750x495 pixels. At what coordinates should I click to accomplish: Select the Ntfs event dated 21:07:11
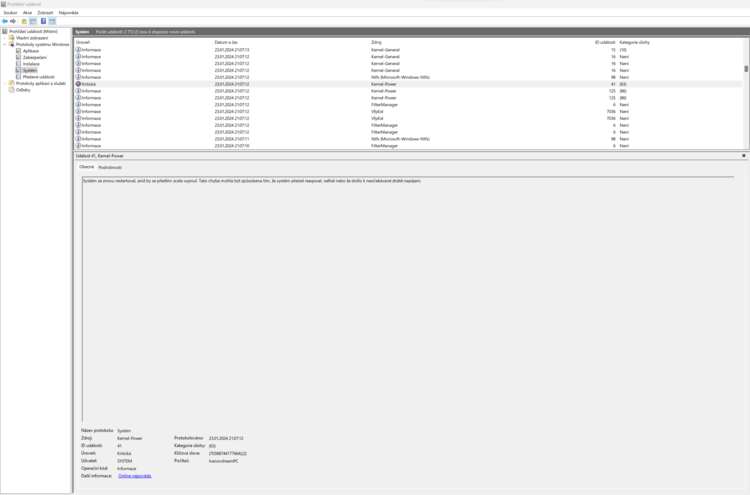[408, 139]
